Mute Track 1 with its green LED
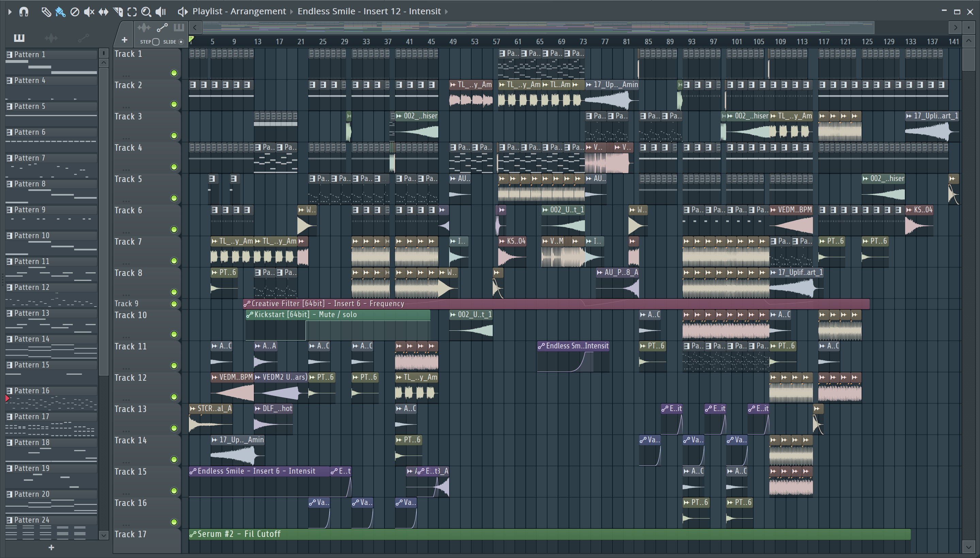The image size is (980, 558). [x=174, y=73]
